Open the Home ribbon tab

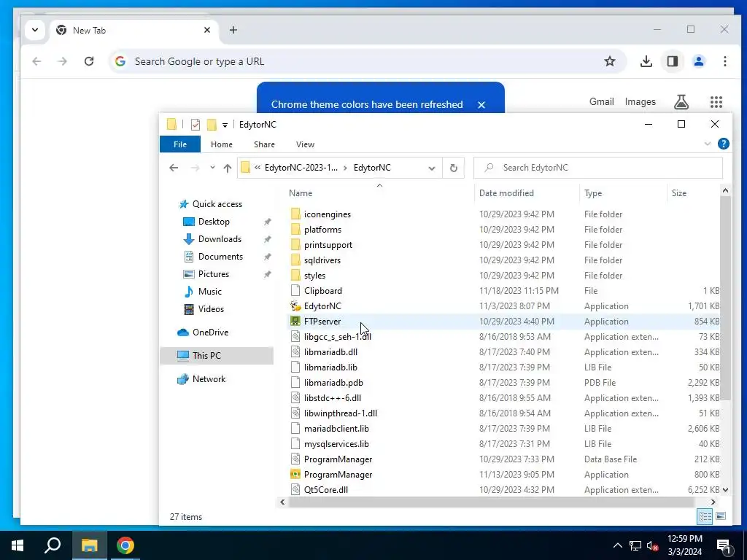pos(222,144)
